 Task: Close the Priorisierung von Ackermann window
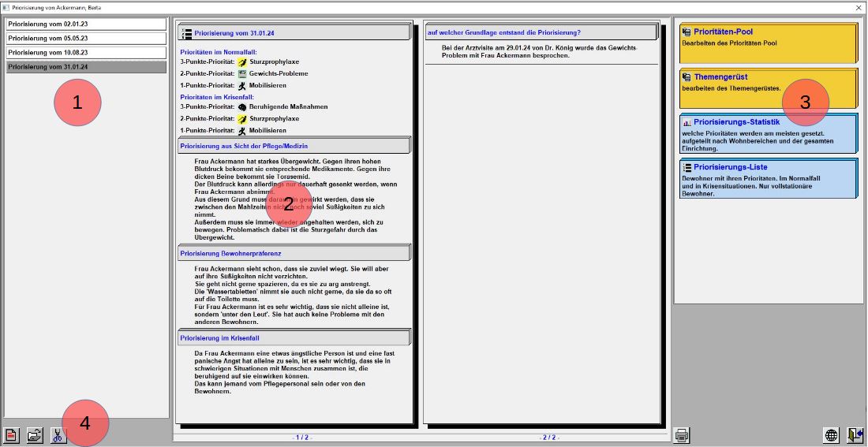(858, 8)
